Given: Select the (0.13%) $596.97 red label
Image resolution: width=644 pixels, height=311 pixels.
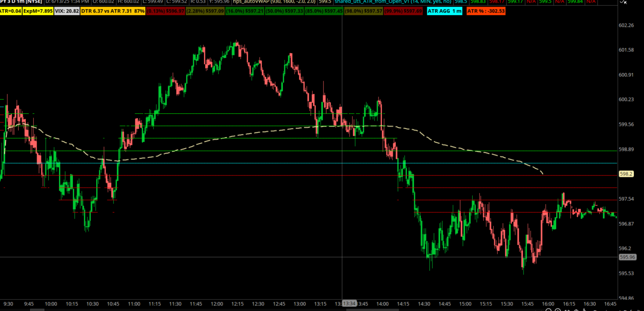Looking at the screenshot, I should (x=166, y=11).
